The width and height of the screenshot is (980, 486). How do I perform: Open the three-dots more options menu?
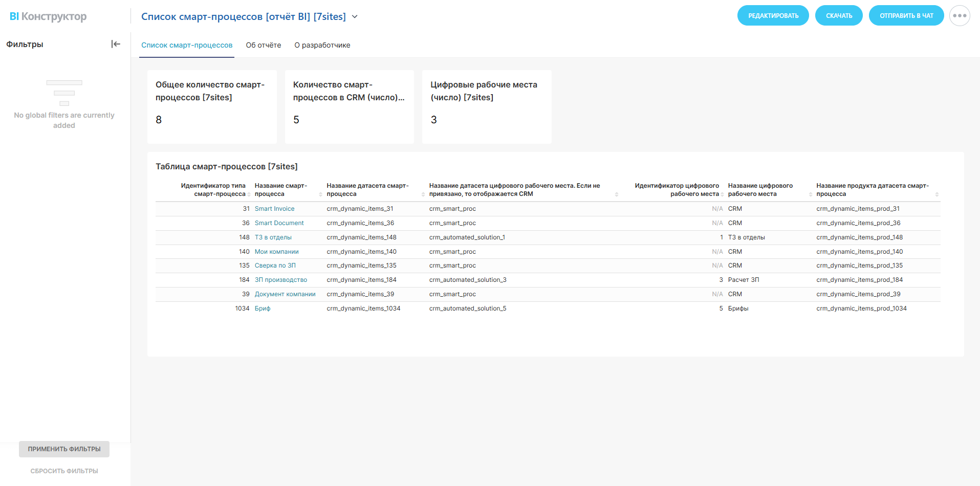click(x=959, y=16)
